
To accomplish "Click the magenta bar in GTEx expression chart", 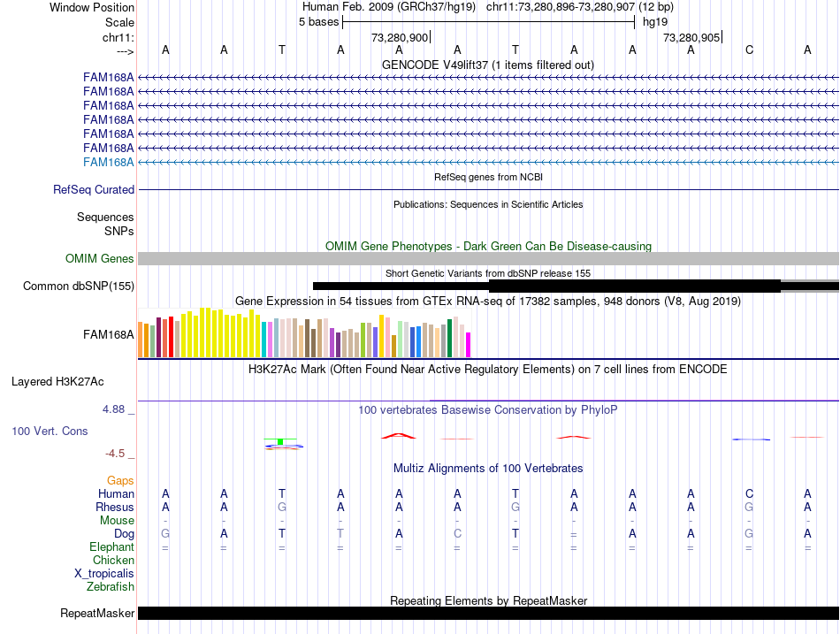I will click(x=469, y=345).
